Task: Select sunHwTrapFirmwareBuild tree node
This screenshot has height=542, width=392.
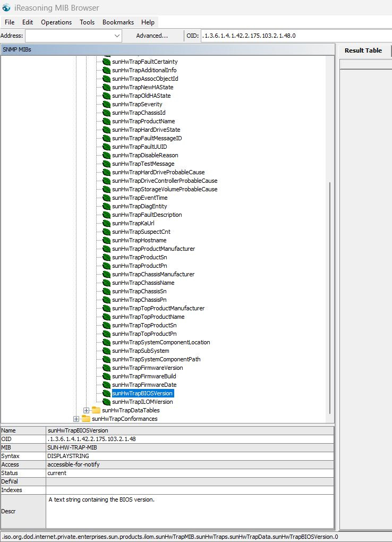Action: point(144,376)
